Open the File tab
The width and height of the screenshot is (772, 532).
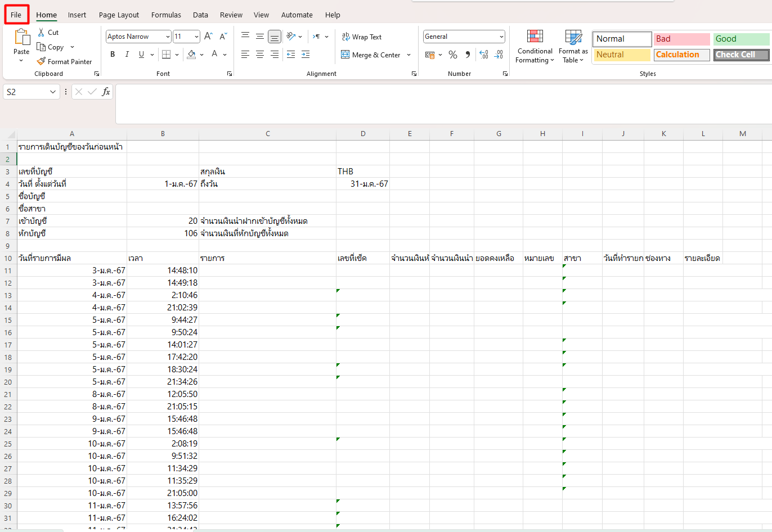tap(16, 15)
